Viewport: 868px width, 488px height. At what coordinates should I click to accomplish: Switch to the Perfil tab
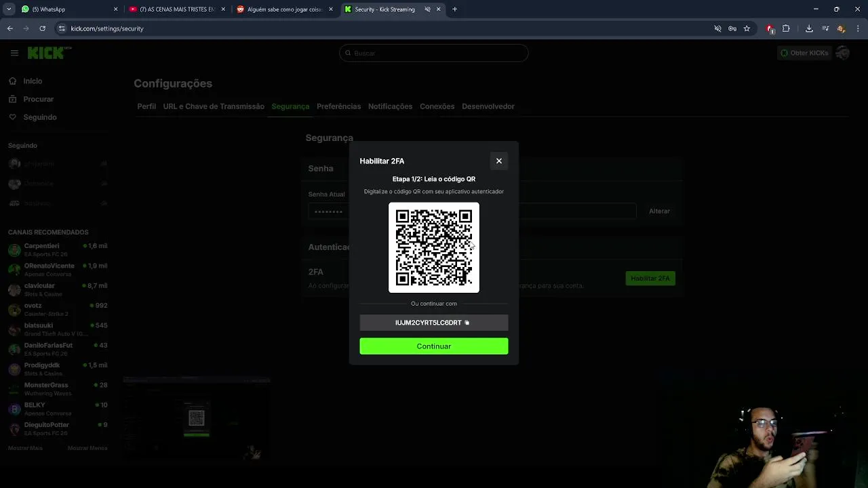[146, 106]
